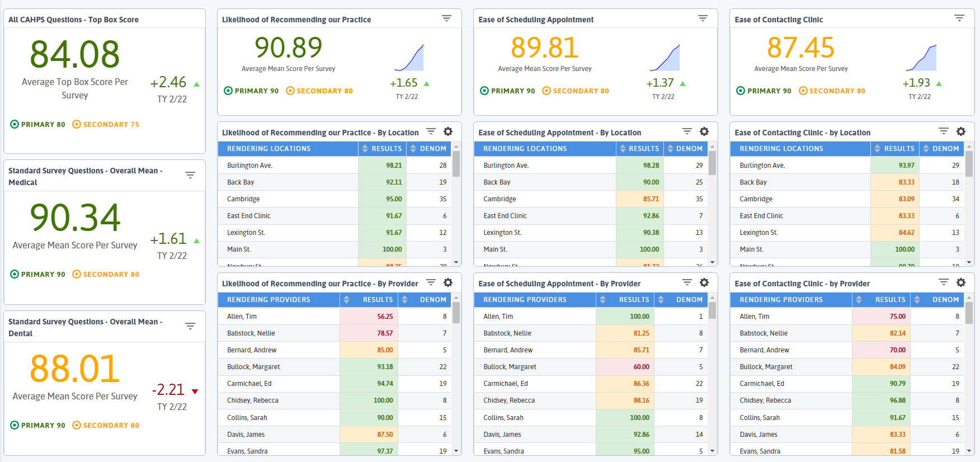This screenshot has width=980, height=462.
Task: Toggle PRIMARY 90 target on Ease of Scheduling card
Action: (507, 91)
